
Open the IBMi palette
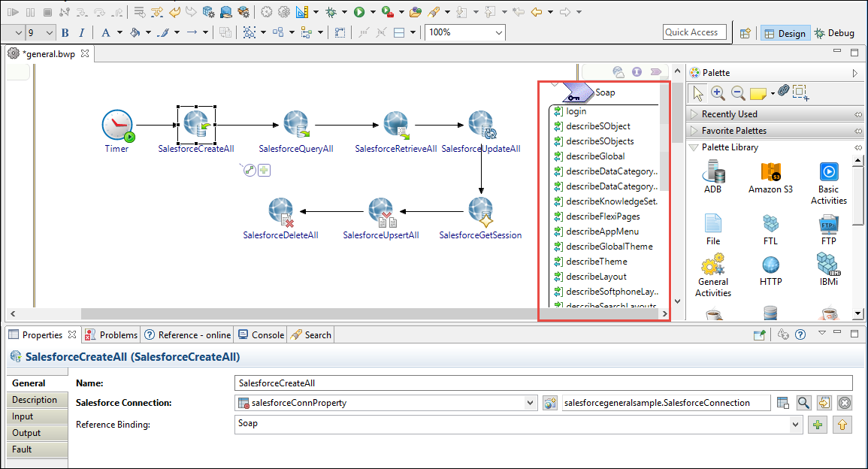[x=829, y=270]
